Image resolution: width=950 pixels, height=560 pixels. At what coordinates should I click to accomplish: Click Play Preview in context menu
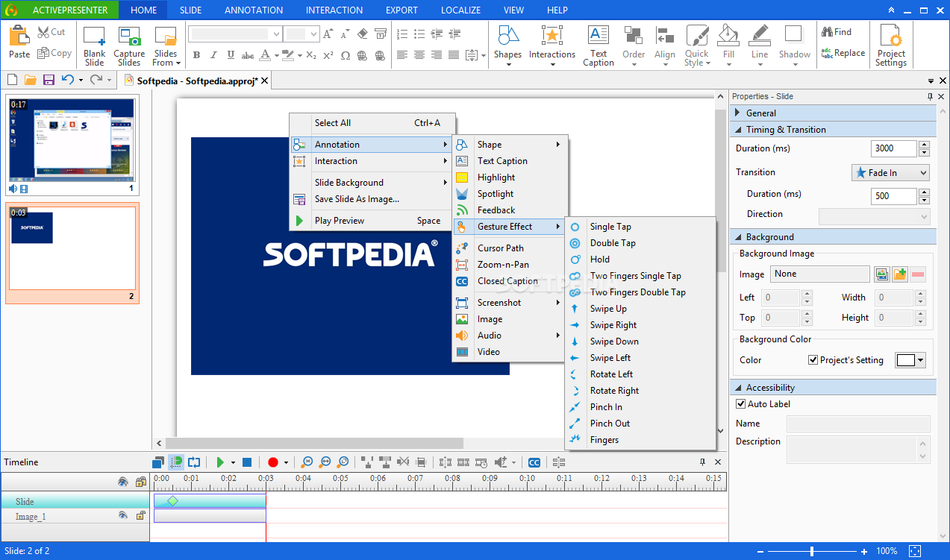point(372,221)
